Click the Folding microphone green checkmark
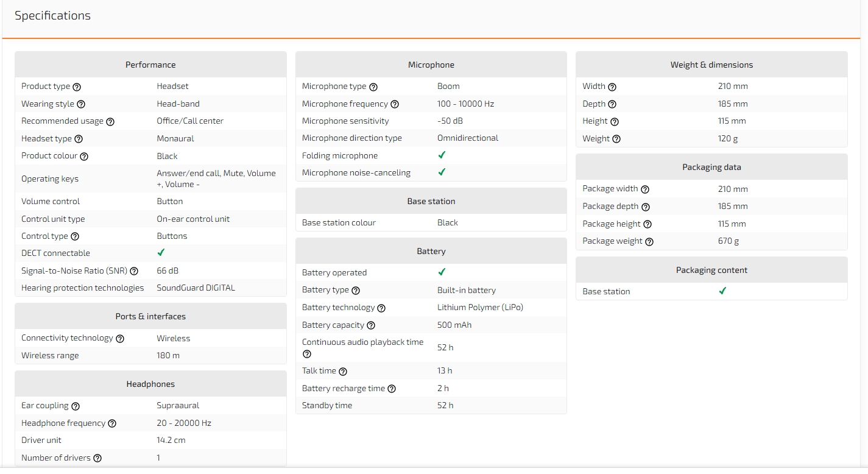The height and width of the screenshot is (474, 868). click(442, 155)
